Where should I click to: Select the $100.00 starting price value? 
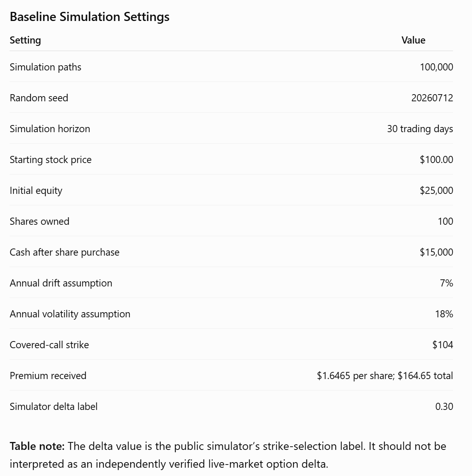pos(436,160)
